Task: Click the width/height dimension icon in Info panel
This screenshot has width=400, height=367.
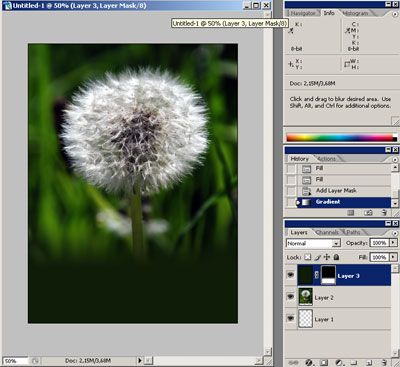Action: [x=347, y=64]
